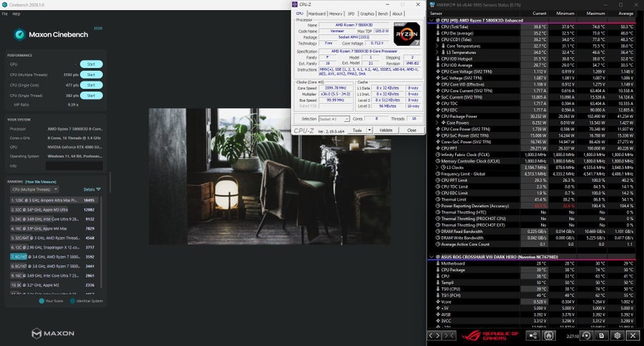Open CPU-Z Tools dropdown arrow
Screen dimensions: 644x346
tap(369, 130)
